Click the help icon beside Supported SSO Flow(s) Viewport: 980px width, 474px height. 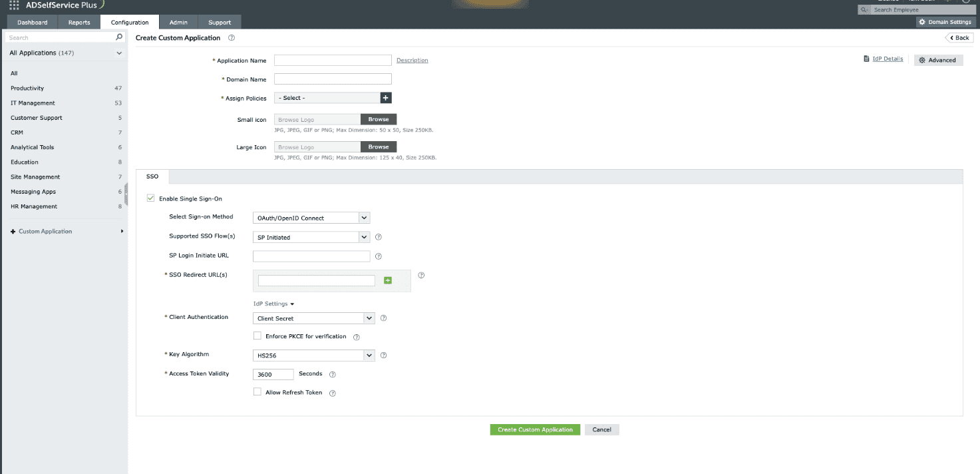click(x=378, y=237)
